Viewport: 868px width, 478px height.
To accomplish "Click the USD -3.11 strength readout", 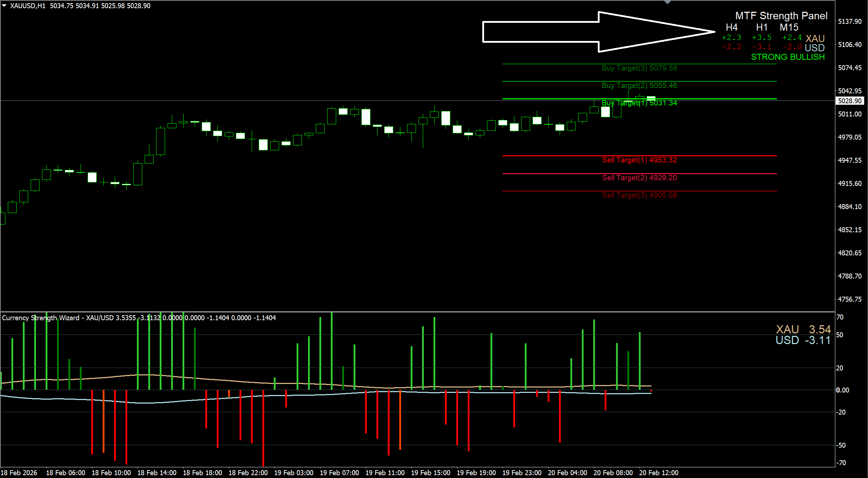I will point(803,340).
